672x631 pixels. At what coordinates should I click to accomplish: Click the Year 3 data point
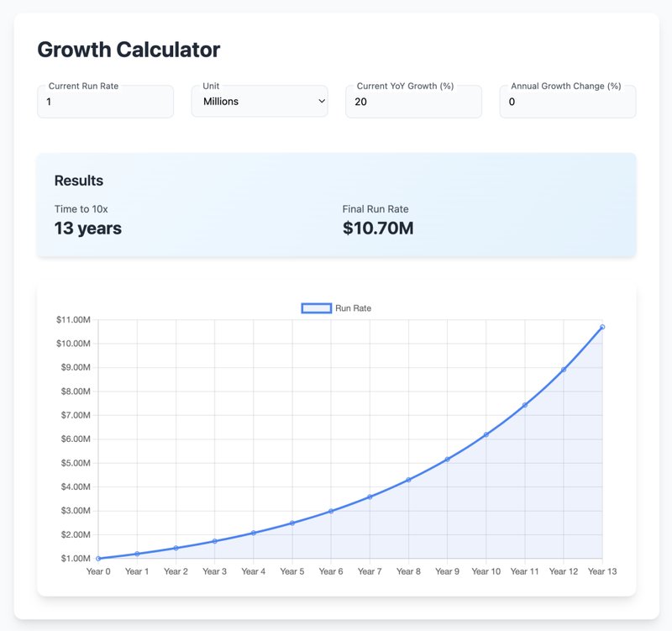[x=215, y=541]
